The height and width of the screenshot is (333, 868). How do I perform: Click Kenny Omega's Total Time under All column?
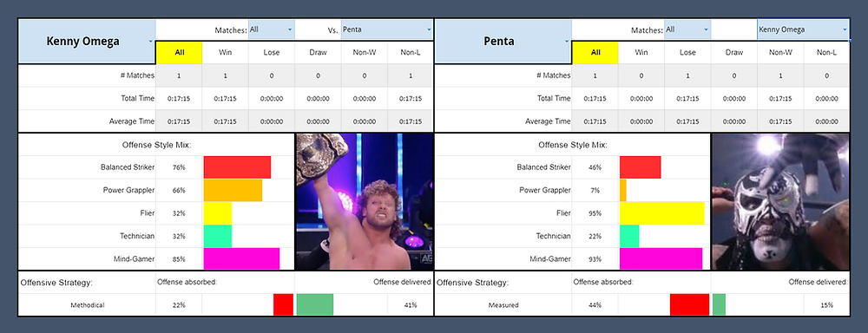180,99
